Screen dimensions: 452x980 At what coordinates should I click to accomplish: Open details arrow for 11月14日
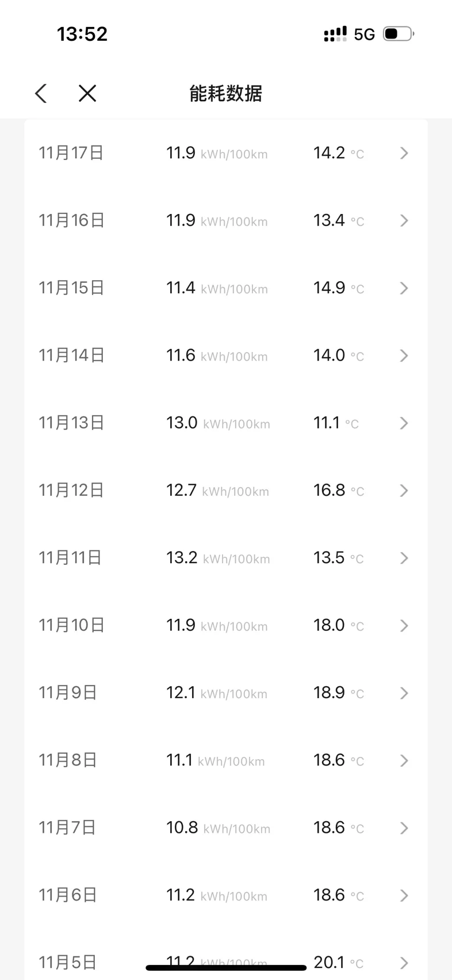(x=404, y=356)
